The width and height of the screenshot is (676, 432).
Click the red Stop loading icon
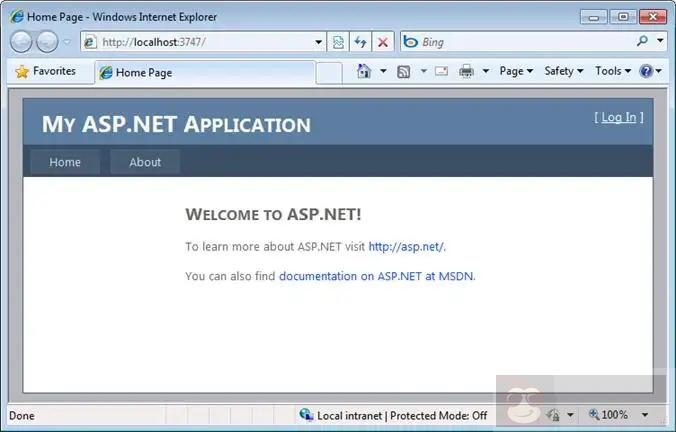point(382,42)
